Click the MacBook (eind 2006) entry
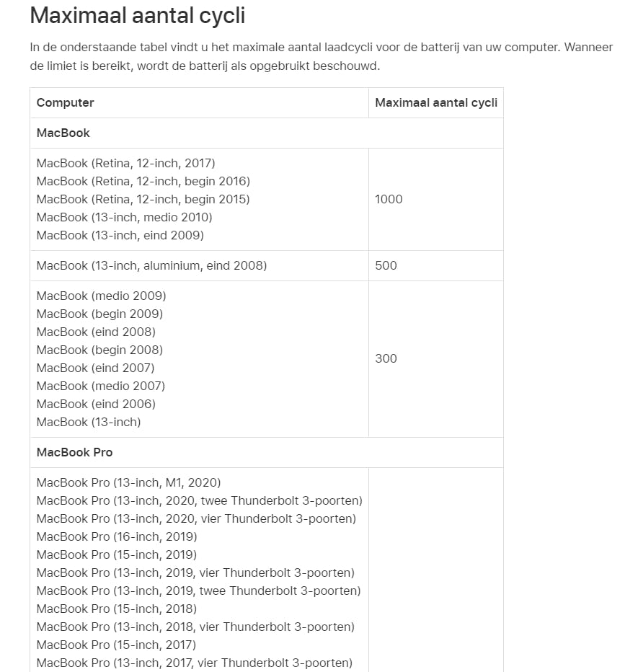 (x=96, y=404)
